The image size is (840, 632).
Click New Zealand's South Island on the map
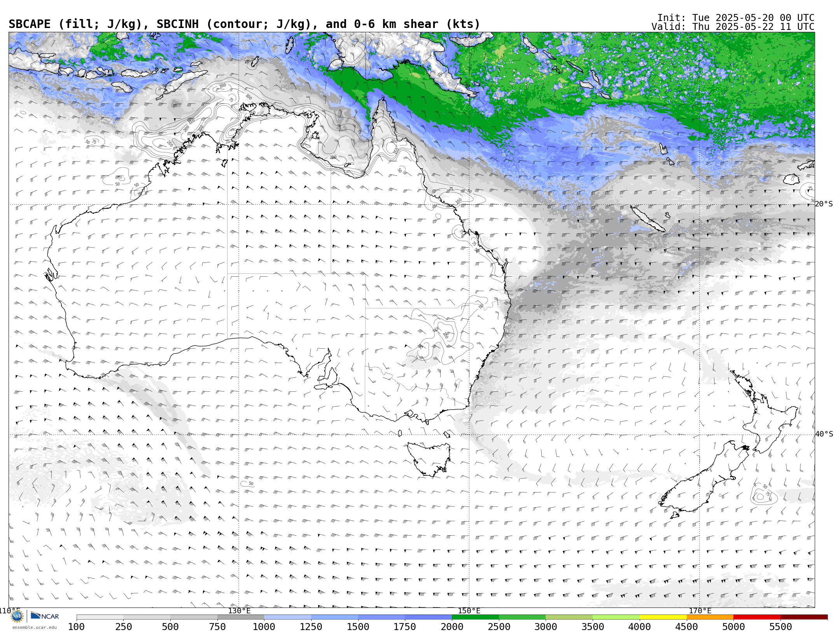click(704, 479)
